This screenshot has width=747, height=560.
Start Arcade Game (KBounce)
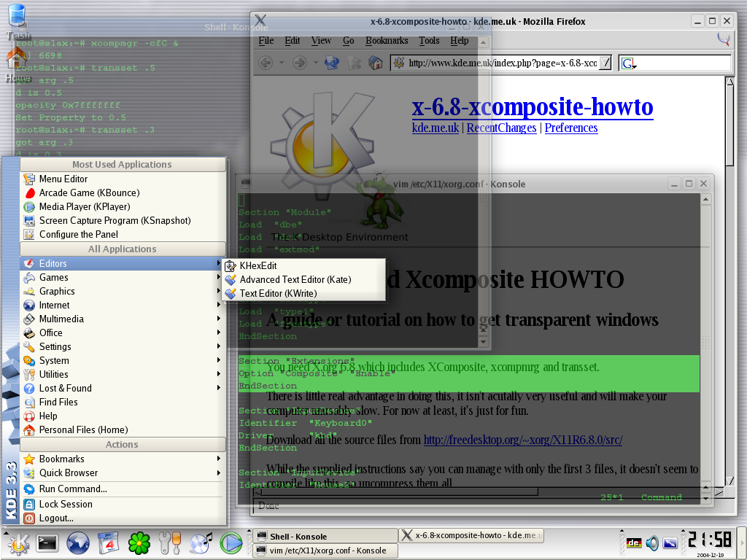coord(123,192)
